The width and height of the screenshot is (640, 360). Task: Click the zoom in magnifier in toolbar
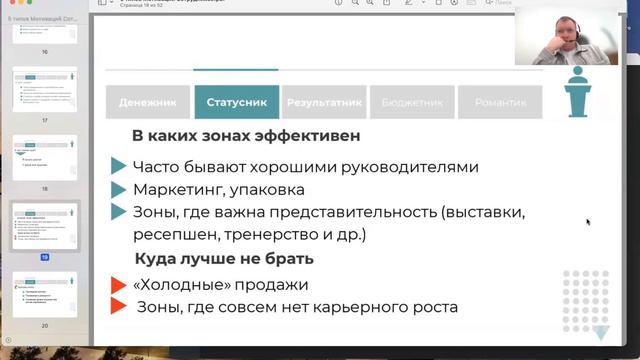[x=370, y=2]
